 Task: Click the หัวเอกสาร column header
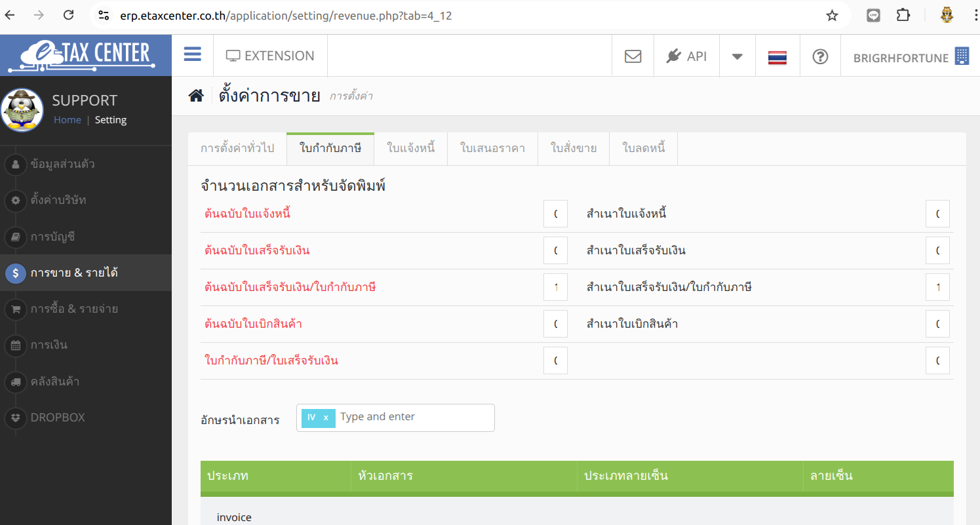[x=464, y=476]
